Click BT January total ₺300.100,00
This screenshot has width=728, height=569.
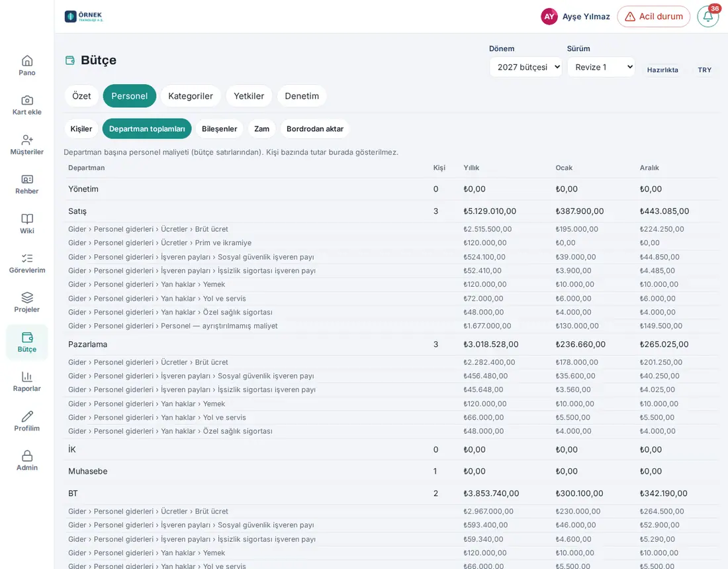(580, 493)
